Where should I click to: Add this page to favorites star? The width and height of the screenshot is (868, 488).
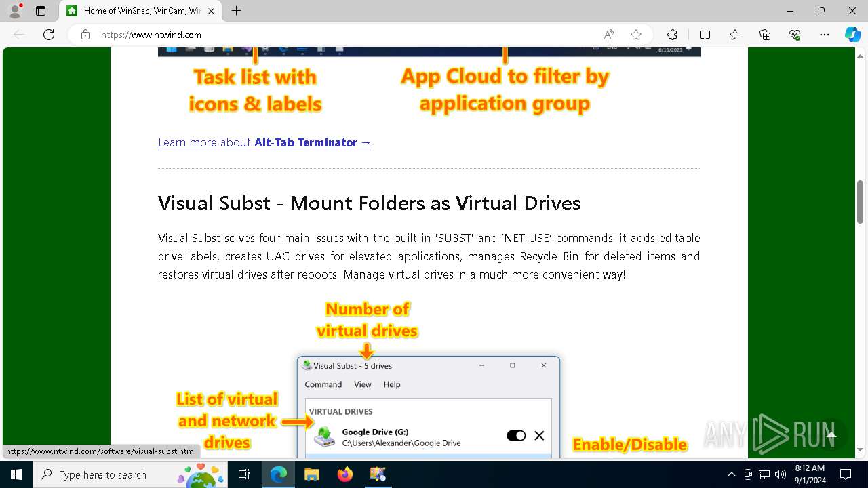tap(636, 35)
